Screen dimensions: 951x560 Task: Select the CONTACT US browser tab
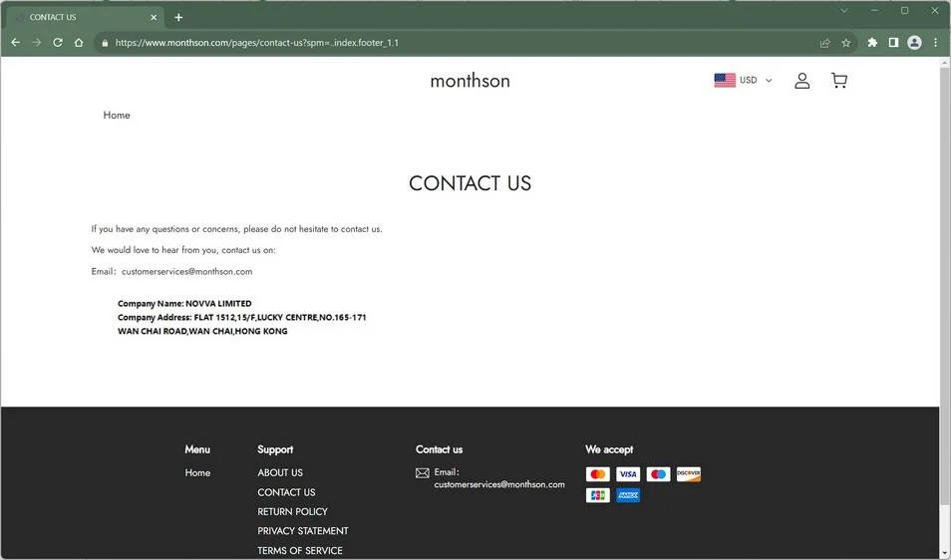click(85, 18)
